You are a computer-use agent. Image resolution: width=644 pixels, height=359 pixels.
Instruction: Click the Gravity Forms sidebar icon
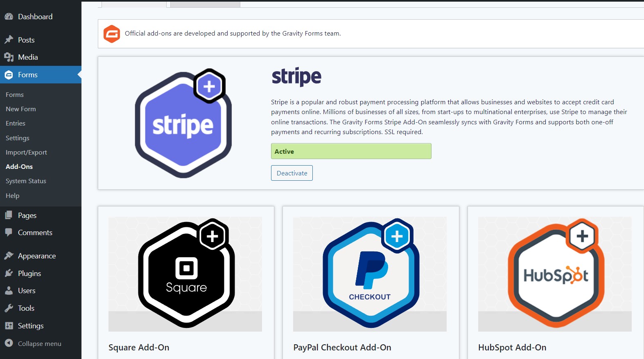click(9, 75)
